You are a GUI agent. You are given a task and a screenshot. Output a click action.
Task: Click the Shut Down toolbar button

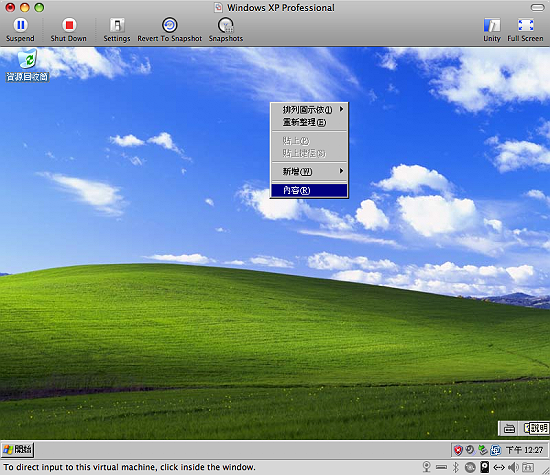[x=69, y=29]
